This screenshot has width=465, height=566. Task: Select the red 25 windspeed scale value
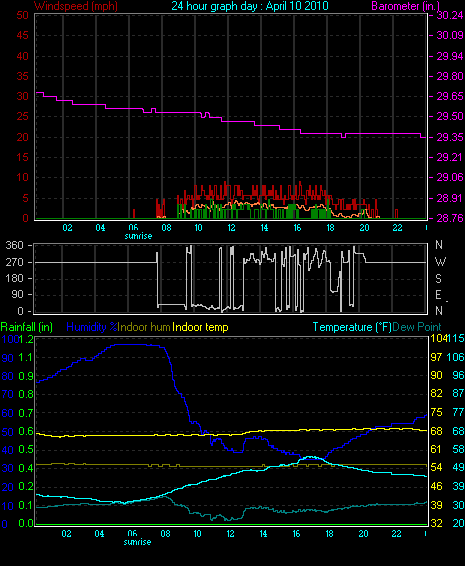[x=22, y=117]
